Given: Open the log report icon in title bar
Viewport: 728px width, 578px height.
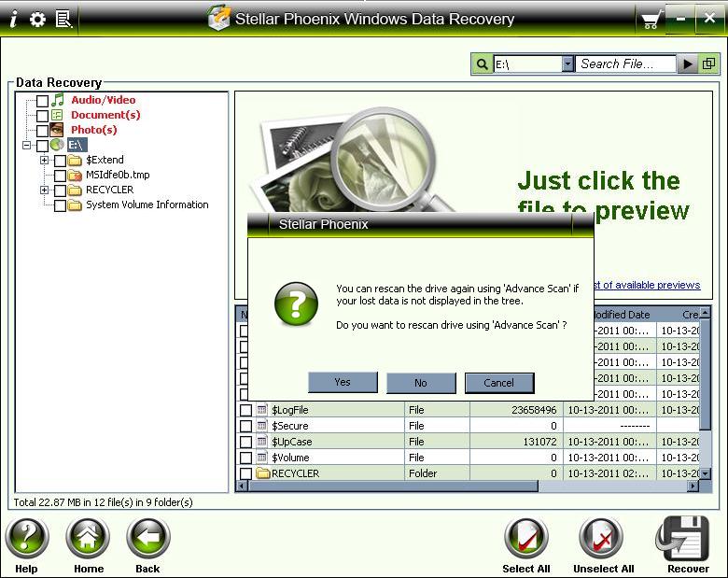Looking at the screenshot, I should pyautogui.click(x=63, y=19).
